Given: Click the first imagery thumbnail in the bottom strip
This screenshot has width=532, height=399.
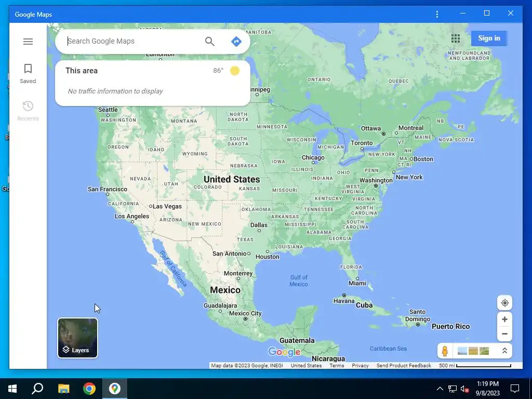Looking at the screenshot, I should 462,351.
